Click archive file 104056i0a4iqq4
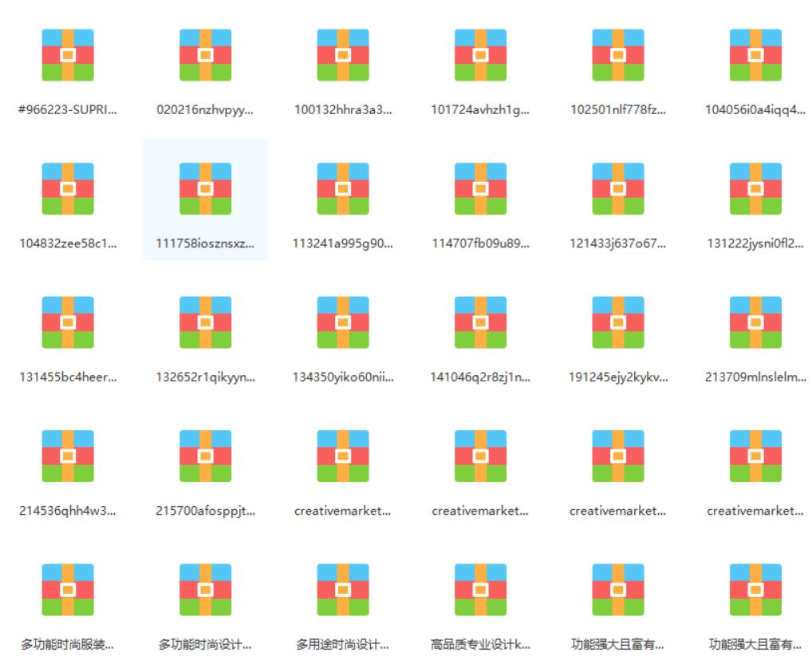 tap(755, 55)
